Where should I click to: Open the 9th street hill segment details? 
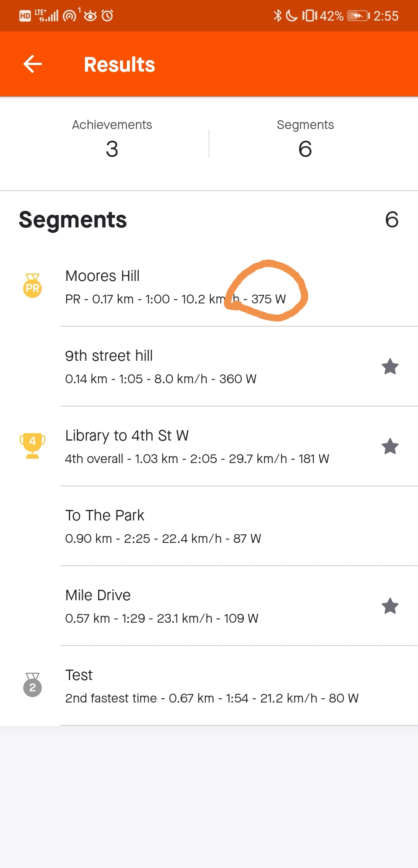tap(209, 367)
